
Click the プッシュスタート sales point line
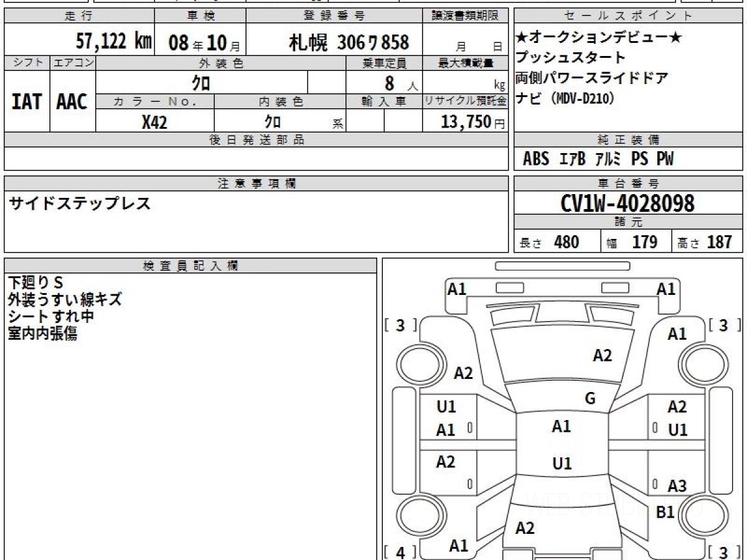[570, 58]
